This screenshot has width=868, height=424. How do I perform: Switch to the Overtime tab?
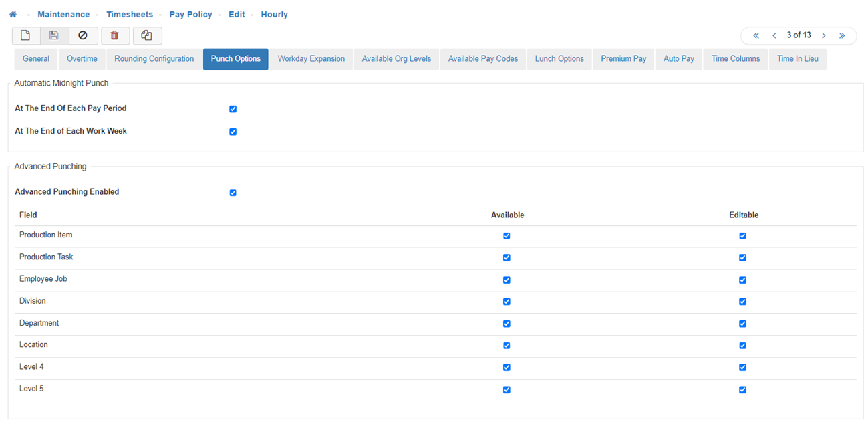click(x=82, y=59)
